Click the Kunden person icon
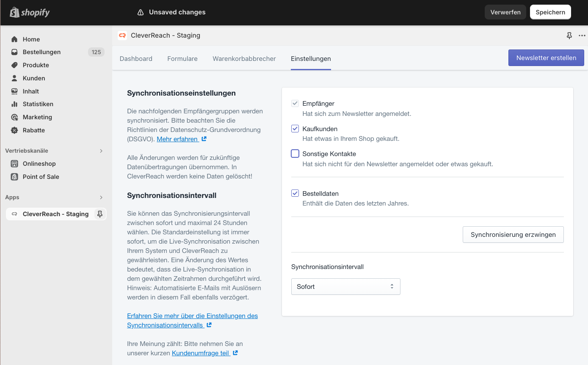The image size is (588, 365). [x=14, y=78]
